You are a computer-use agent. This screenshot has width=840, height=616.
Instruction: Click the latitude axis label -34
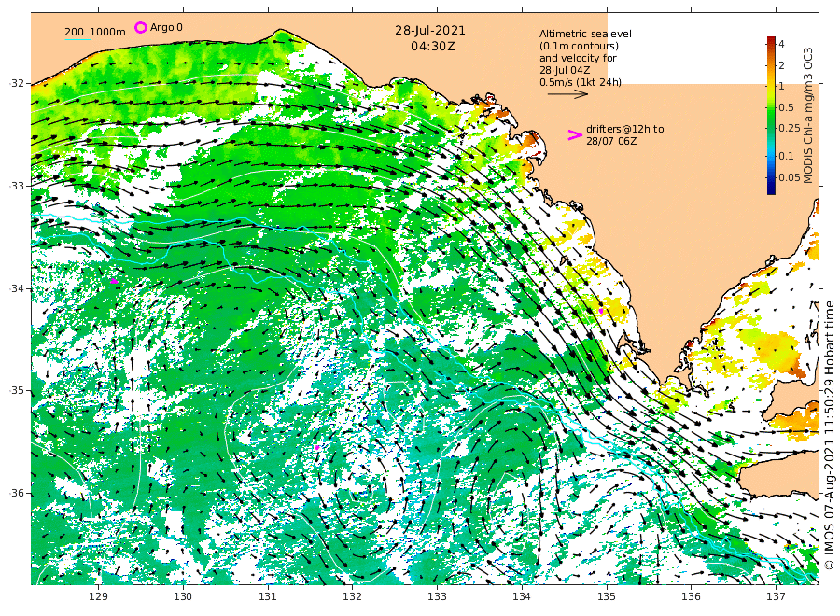click(x=17, y=288)
